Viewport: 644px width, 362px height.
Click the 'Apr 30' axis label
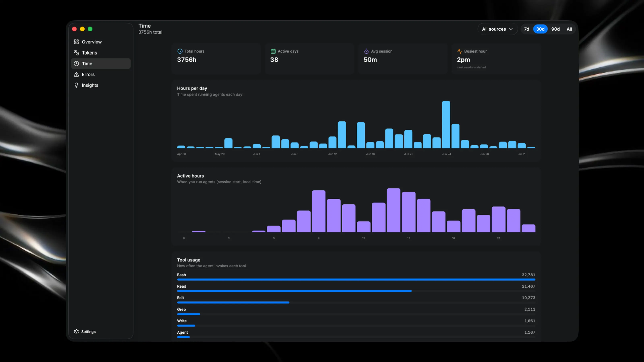(181, 154)
